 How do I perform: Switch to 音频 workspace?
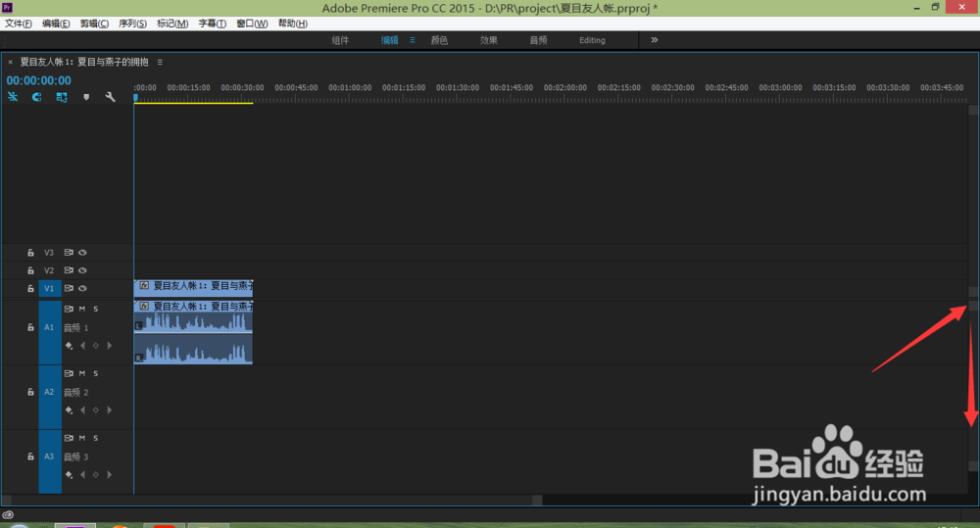click(x=538, y=40)
